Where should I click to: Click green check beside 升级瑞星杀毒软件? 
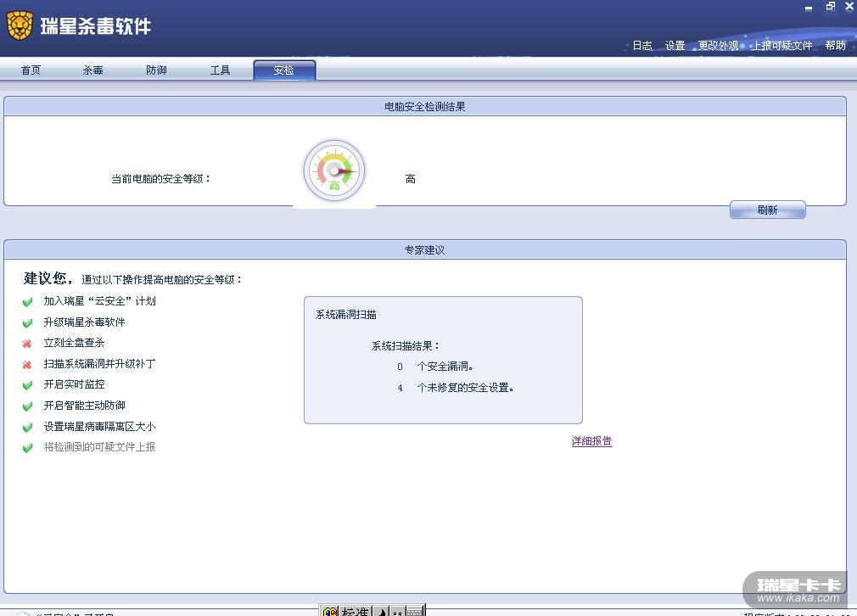[x=27, y=322]
